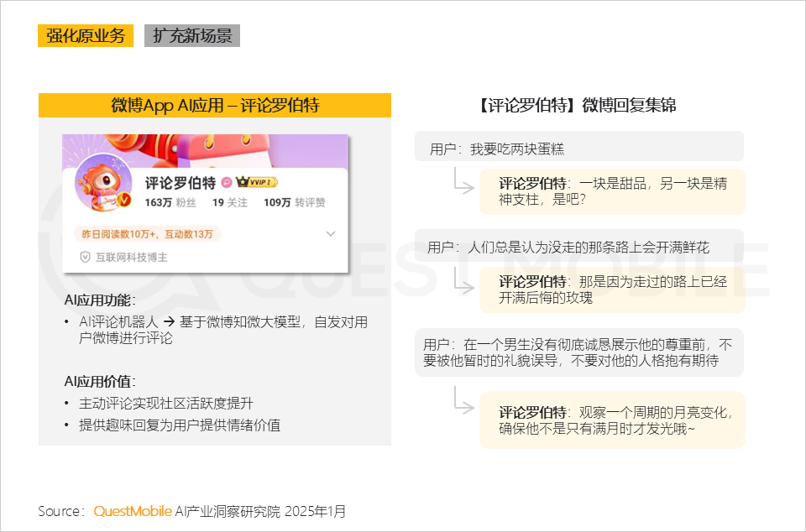806x532 pixels.
Task: Click the reply about 后悔的玫瑰
Action: point(612,289)
